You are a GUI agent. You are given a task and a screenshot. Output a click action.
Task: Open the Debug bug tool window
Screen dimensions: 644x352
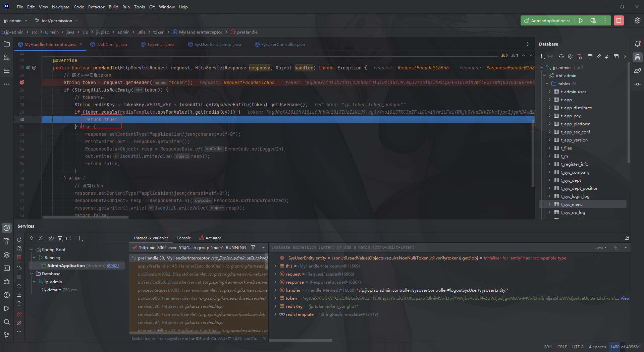(7, 282)
